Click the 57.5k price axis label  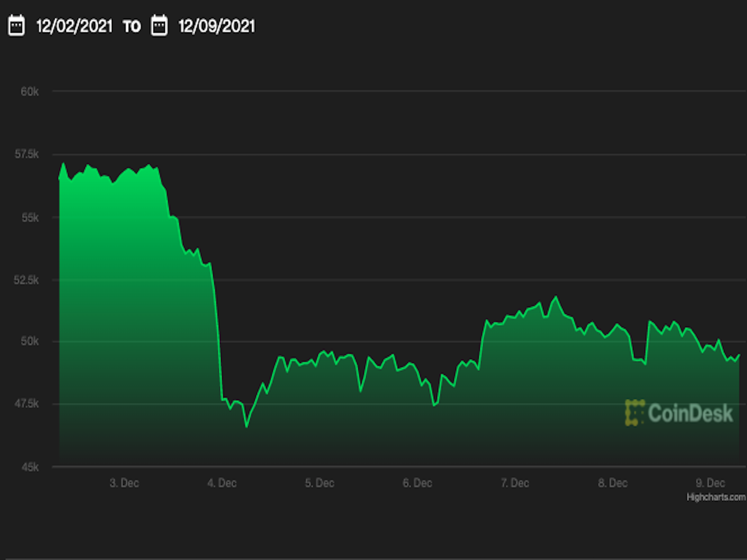click(x=27, y=154)
